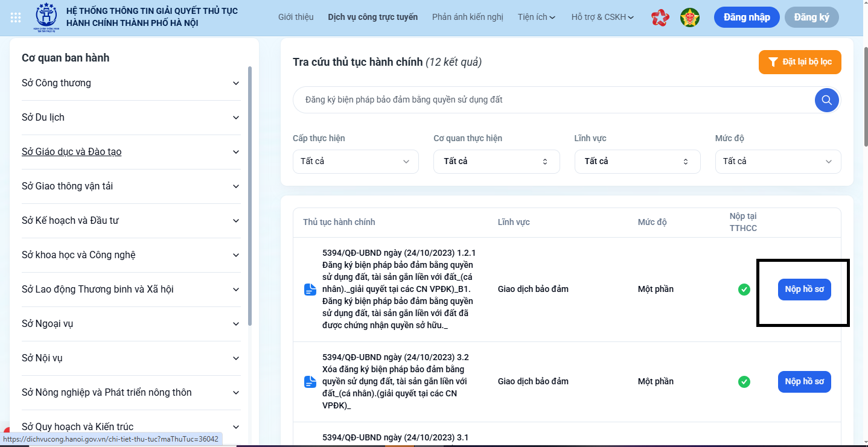The height and width of the screenshot is (447, 868).
Task: Open the Mức độ dropdown
Action: coord(777,162)
